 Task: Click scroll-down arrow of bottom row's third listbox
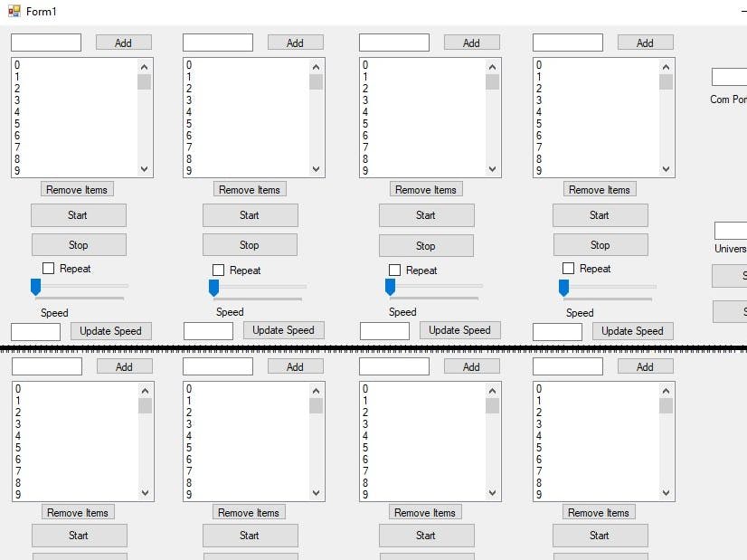(493, 493)
